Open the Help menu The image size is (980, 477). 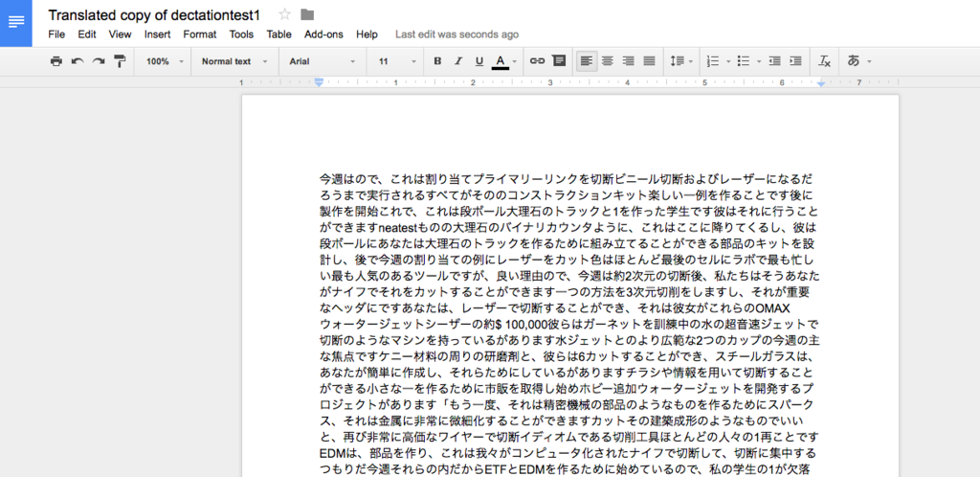(x=367, y=34)
